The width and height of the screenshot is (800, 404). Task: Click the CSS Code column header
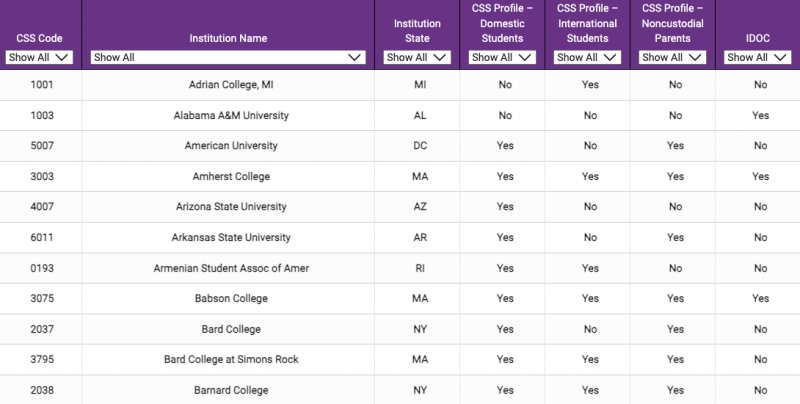coord(39,38)
